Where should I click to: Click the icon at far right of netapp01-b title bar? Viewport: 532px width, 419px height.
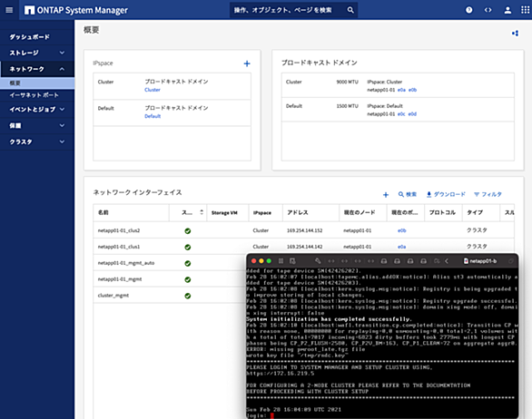coord(511,261)
